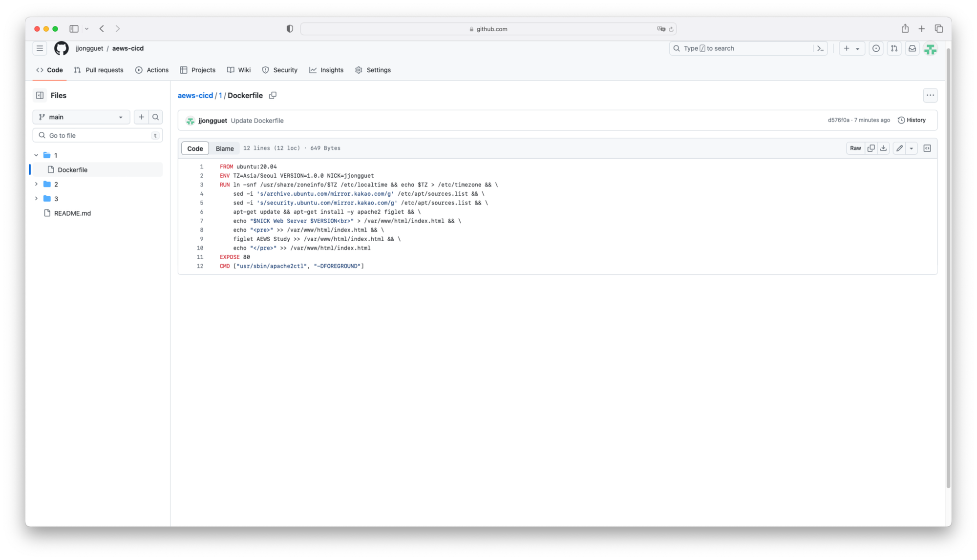Collapse the Files tree side panel
977x560 pixels.
click(40, 95)
